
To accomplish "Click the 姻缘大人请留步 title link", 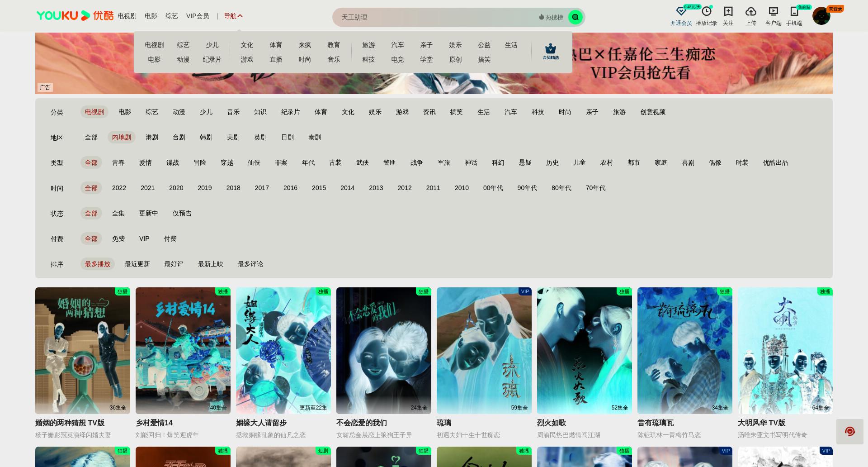I will (x=261, y=423).
